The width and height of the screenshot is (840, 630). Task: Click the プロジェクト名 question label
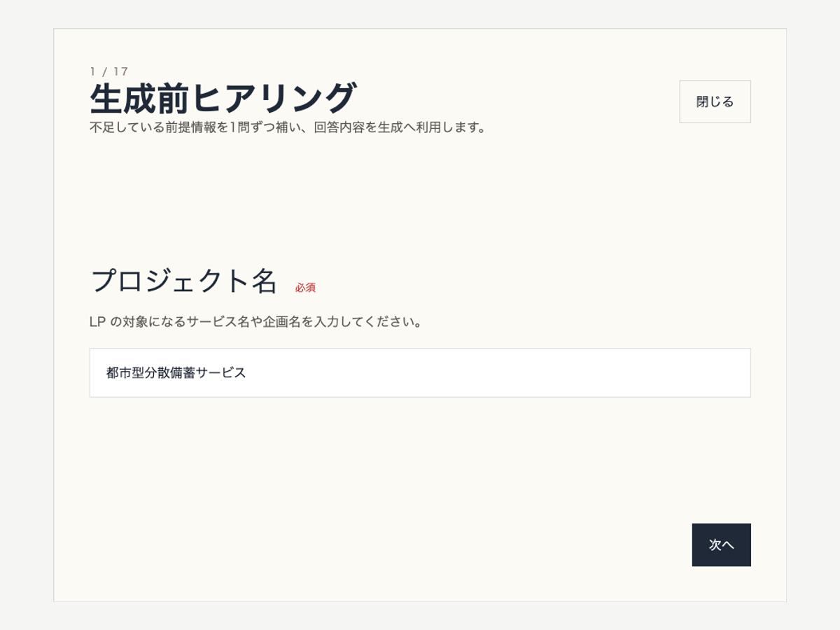coord(185,281)
